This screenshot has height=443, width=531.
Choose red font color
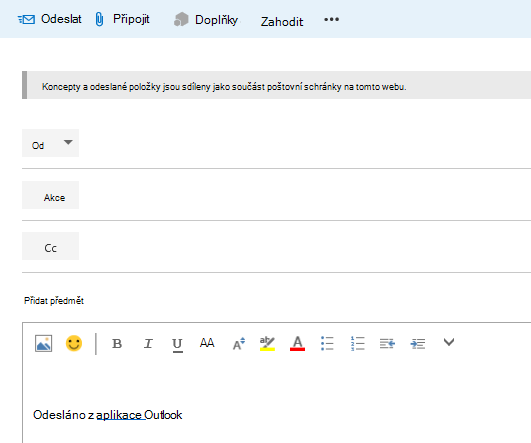click(297, 343)
